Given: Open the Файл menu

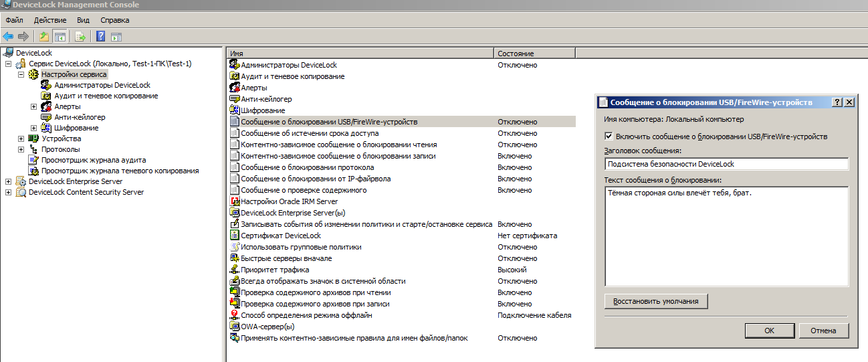Looking at the screenshot, I should tap(14, 20).
